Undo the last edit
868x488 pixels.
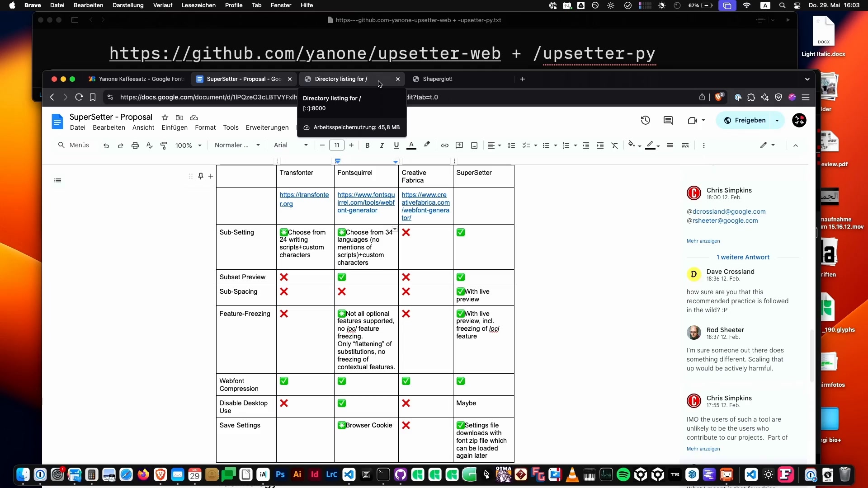coord(106,145)
